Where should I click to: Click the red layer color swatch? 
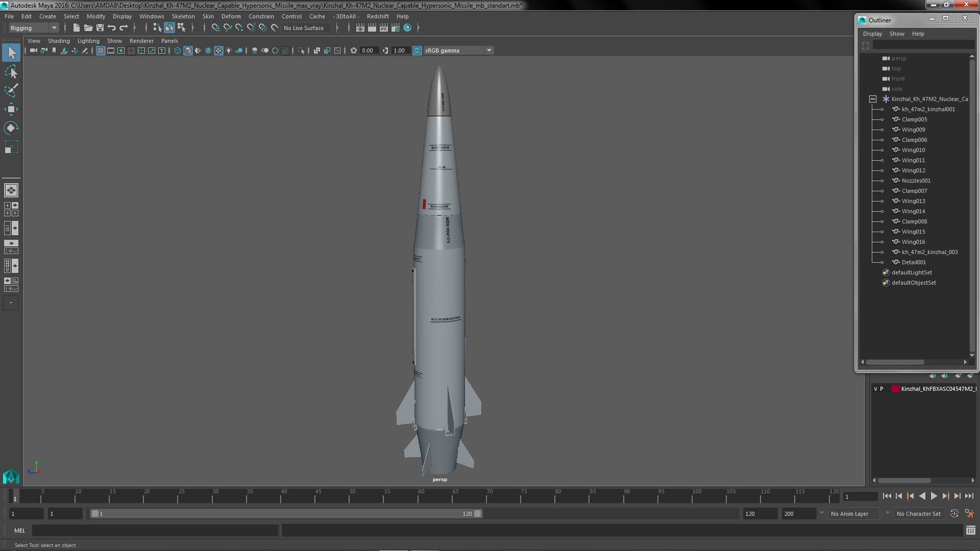tap(895, 389)
